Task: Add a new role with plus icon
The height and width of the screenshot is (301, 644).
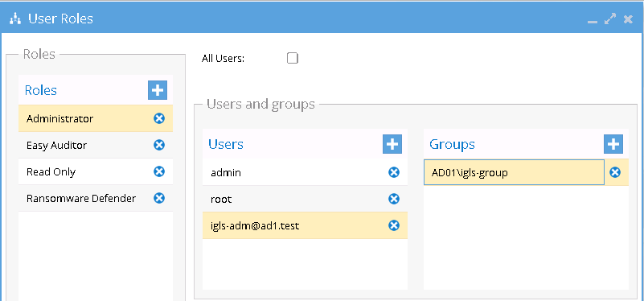Action: click(158, 90)
